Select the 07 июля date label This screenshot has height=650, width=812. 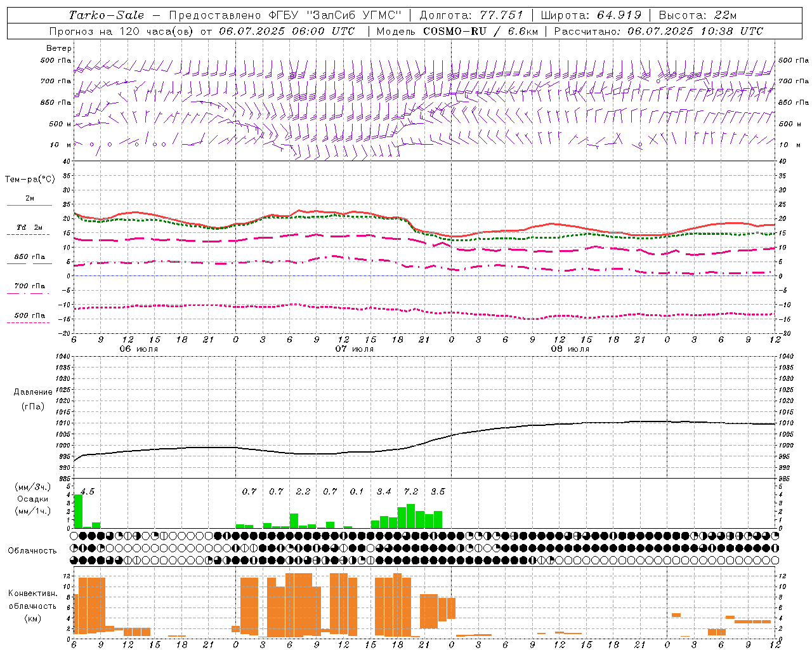click(355, 349)
